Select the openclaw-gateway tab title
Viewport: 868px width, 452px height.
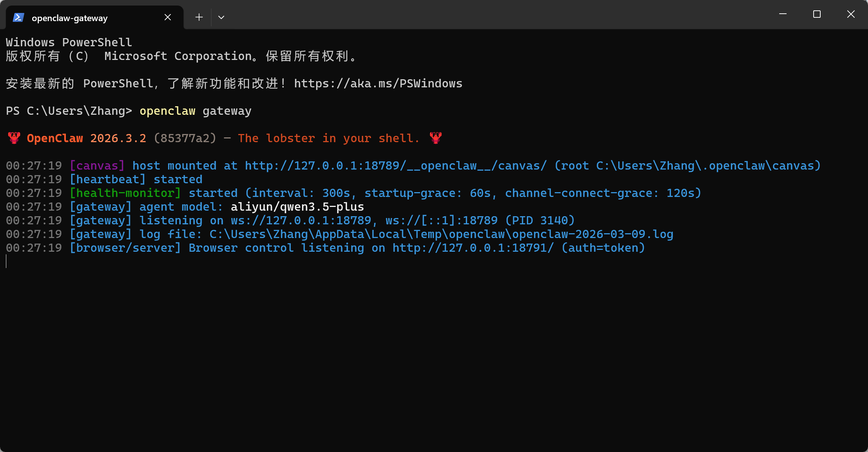pos(70,18)
